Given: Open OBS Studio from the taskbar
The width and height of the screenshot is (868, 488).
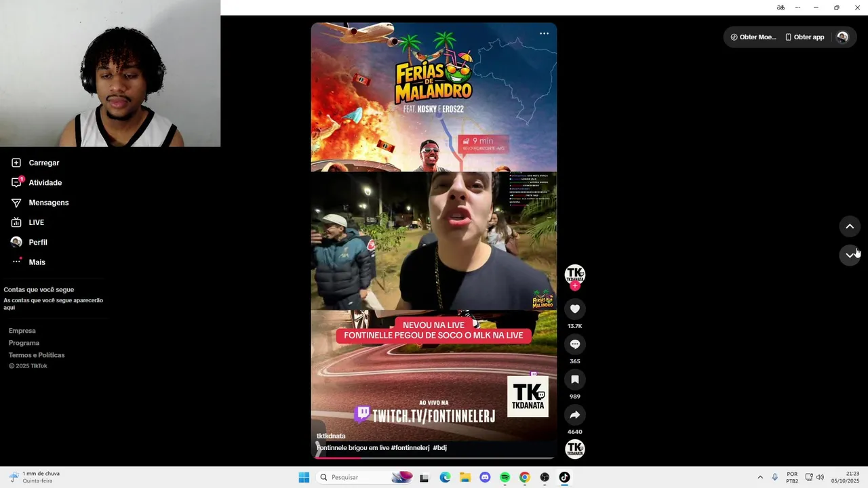Looking at the screenshot, I should tap(545, 477).
